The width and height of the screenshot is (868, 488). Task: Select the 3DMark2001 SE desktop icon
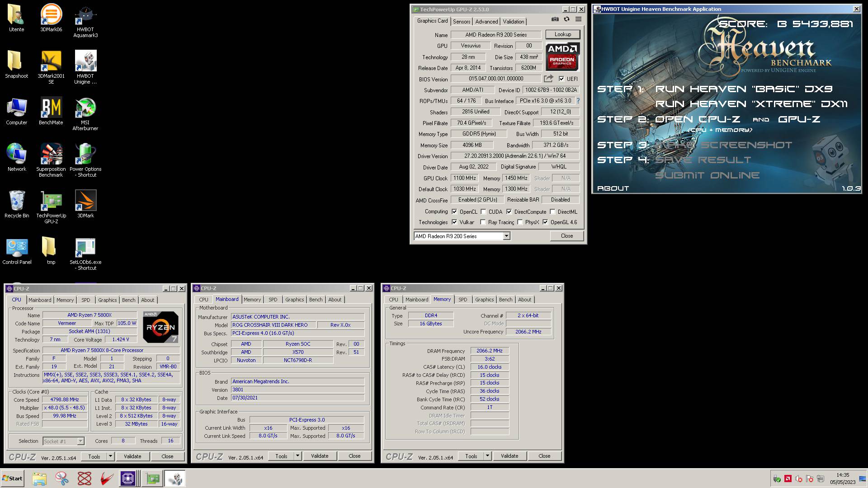(51, 67)
